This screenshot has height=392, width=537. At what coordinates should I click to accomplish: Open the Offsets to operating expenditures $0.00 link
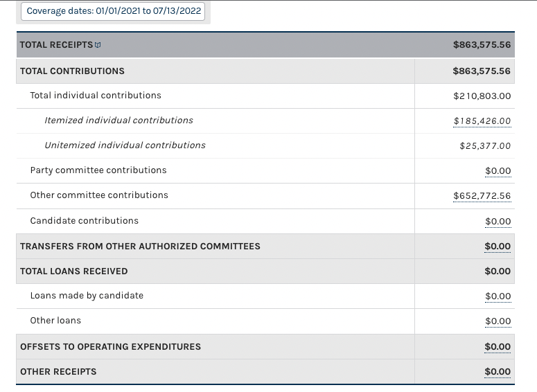coord(498,347)
